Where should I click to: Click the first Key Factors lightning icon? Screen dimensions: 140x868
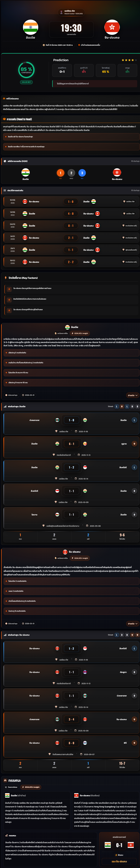(9, 289)
